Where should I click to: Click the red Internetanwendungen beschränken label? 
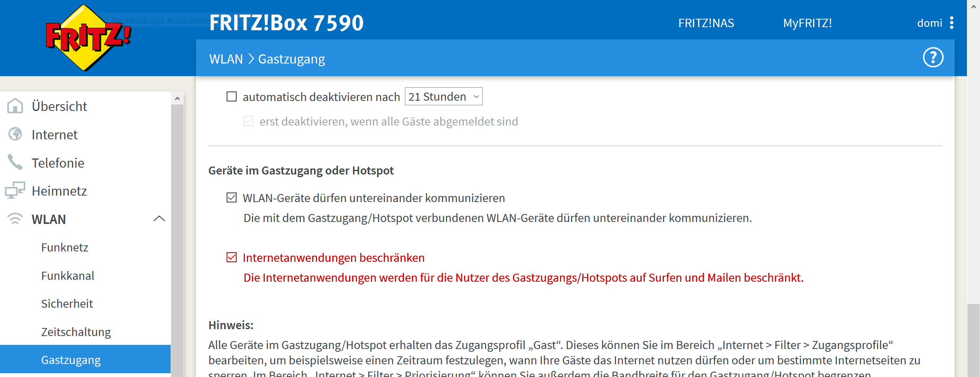(333, 258)
